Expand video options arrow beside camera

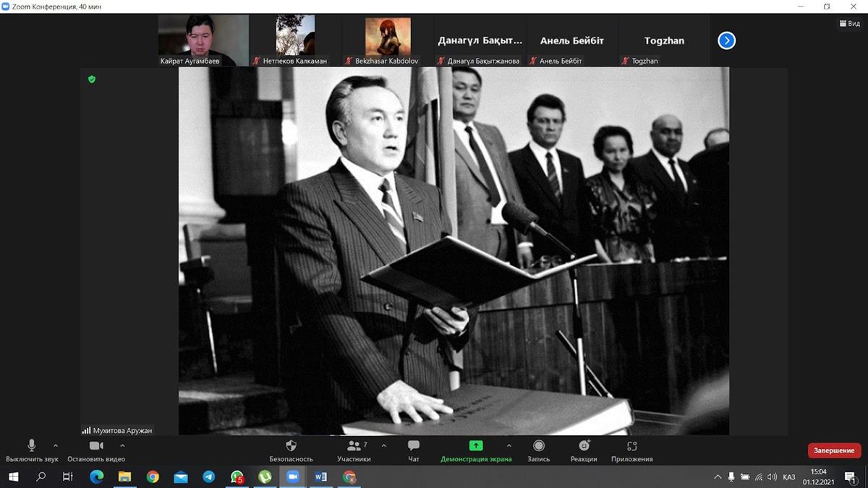click(x=122, y=446)
